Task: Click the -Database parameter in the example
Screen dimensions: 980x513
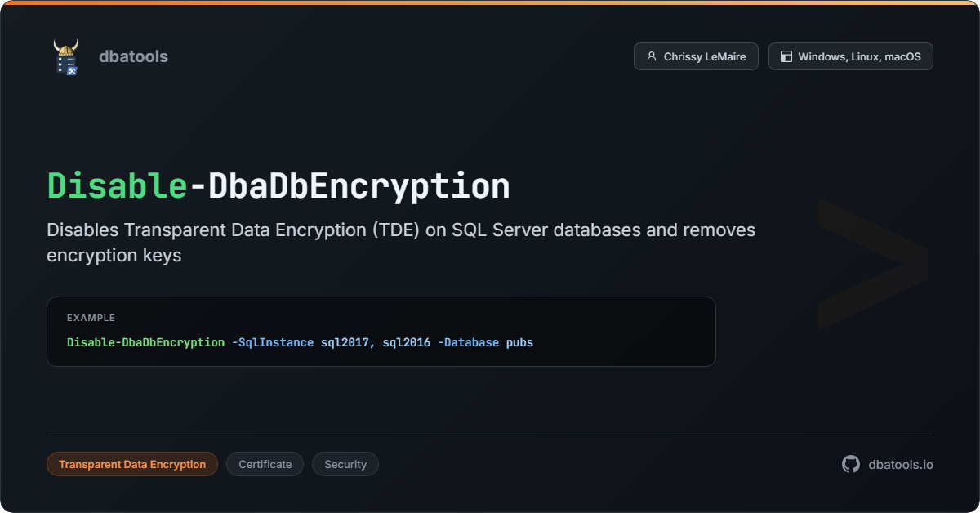Action: click(x=468, y=342)
